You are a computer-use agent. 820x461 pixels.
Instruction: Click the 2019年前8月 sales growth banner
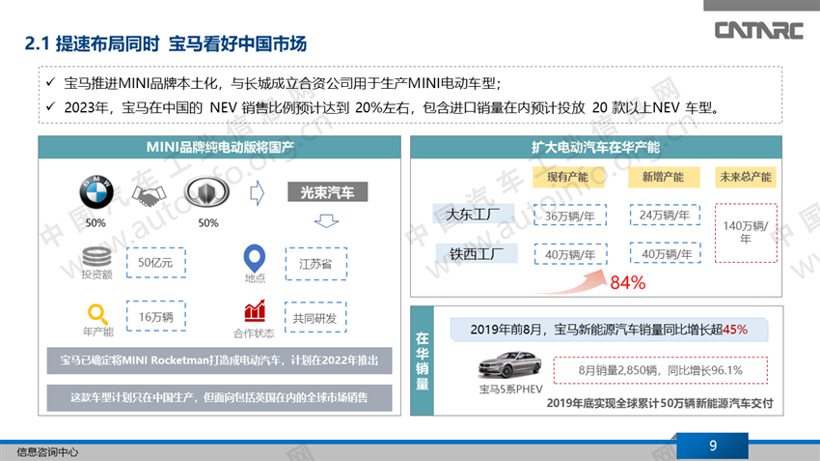point(609,329)
